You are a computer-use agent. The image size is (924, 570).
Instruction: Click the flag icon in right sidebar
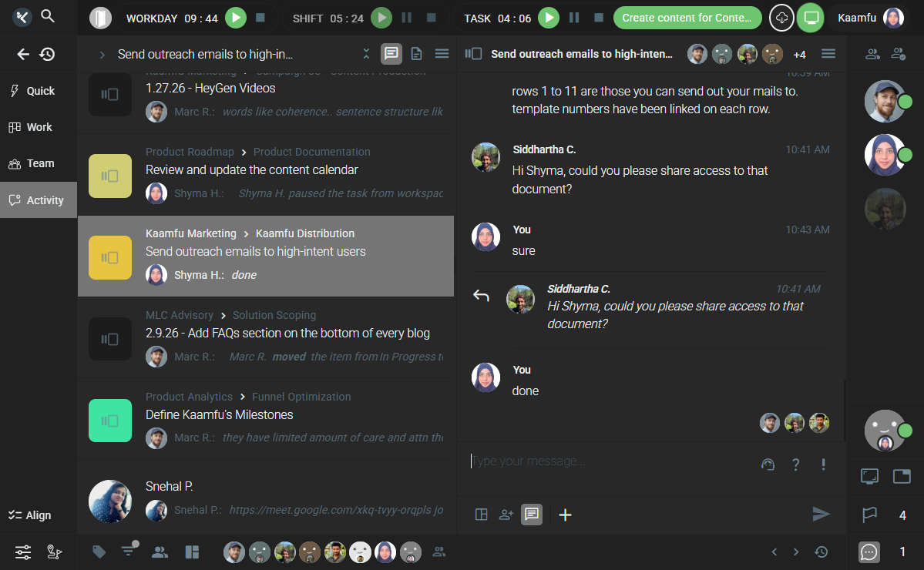pos(869,515)
